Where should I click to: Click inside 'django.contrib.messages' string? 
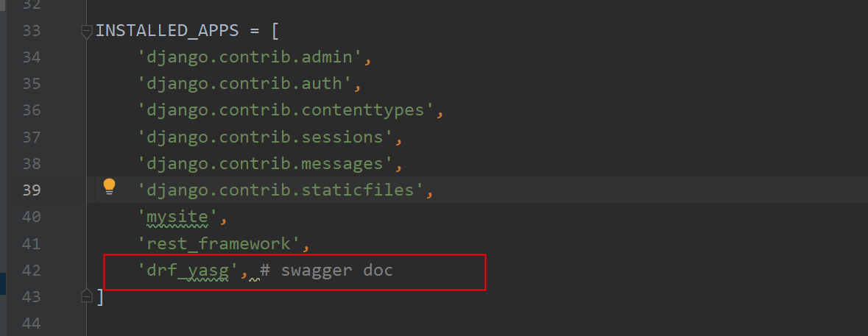[265, 163]
